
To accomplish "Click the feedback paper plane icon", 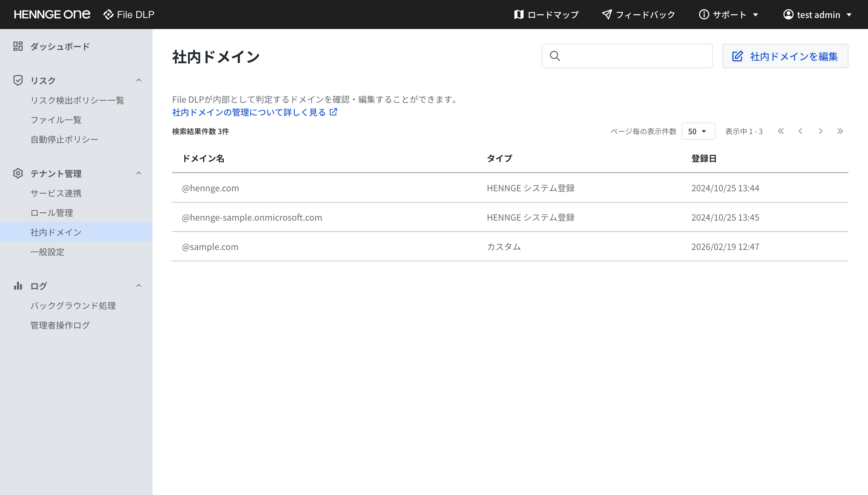I will (x=607, y=15).
